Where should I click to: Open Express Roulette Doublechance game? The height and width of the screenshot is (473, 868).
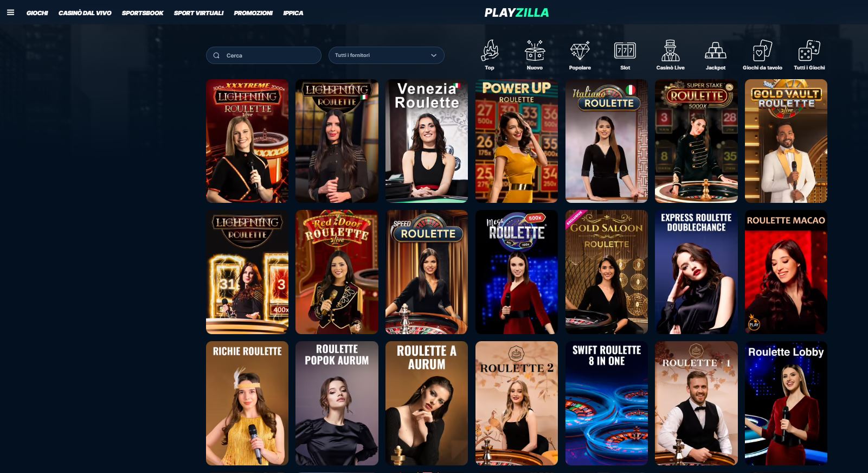(x=696, y=272)
